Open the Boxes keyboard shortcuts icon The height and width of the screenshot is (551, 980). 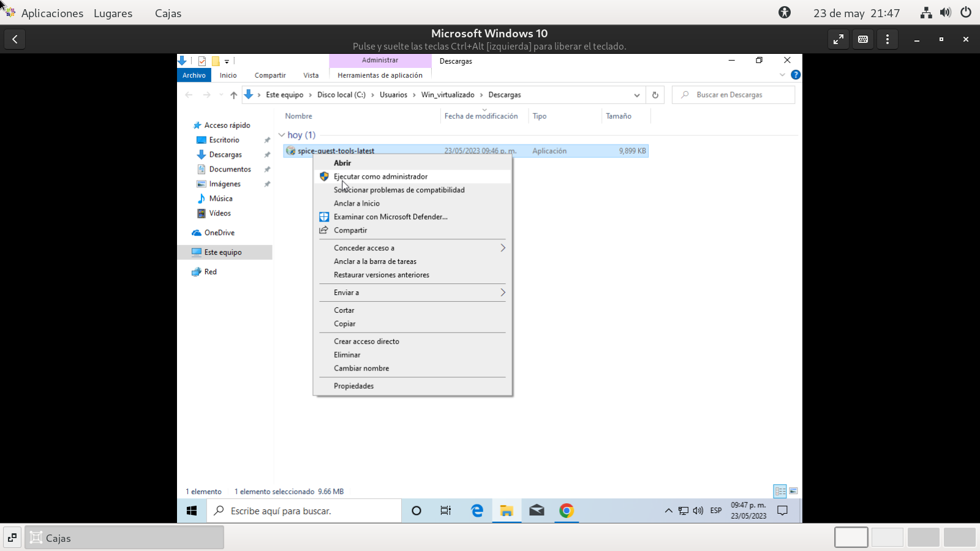click(863, 39)
